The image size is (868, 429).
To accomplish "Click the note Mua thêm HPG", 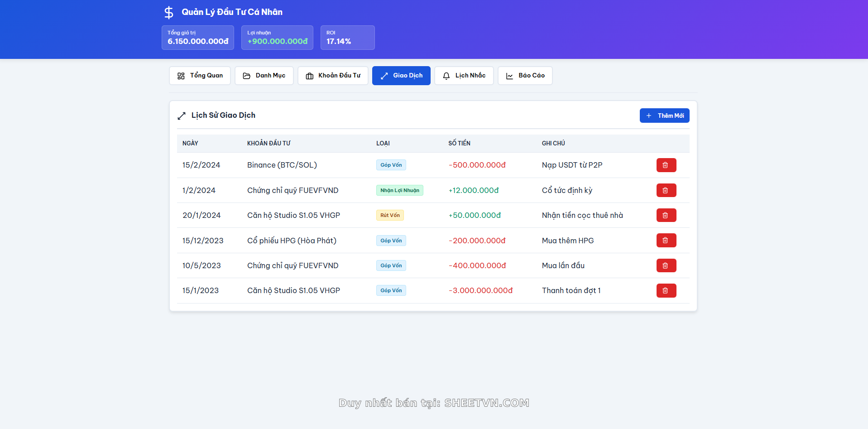I will tap(568, 241).
